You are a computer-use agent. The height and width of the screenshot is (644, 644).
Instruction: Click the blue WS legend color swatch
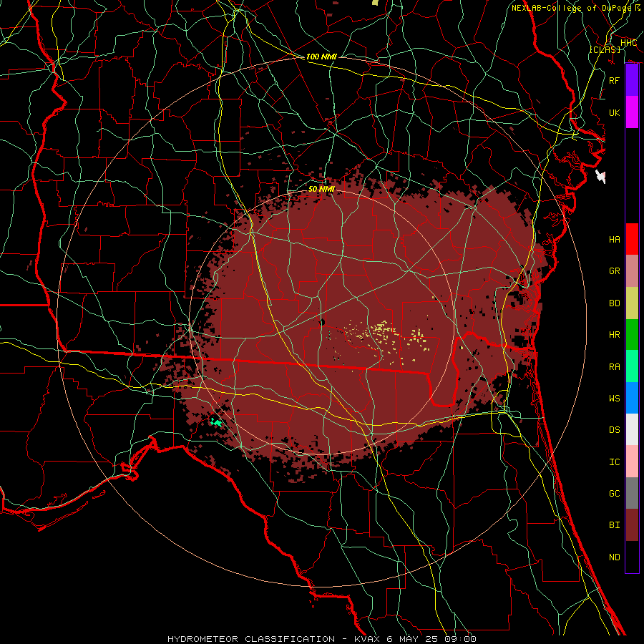(x=632, y=398)
